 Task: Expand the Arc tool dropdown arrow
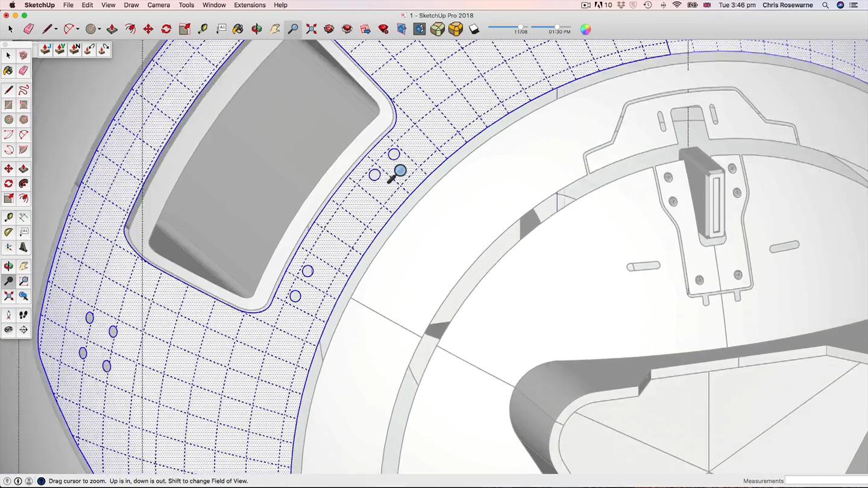point(78,29)
